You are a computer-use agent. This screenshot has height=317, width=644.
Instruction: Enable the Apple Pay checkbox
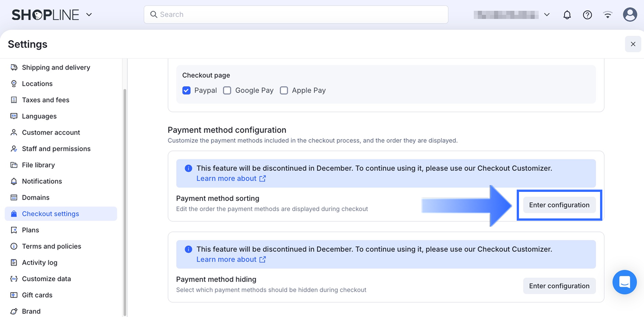284,90
